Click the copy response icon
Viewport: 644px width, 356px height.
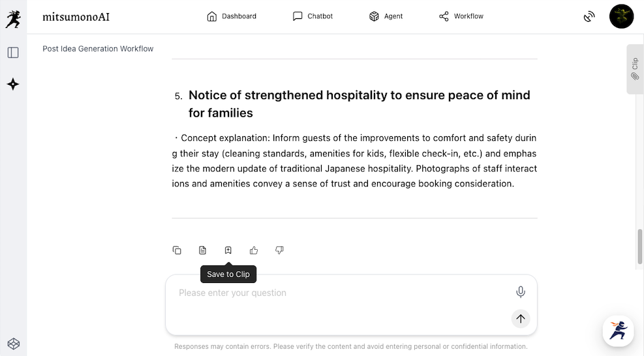177,250
